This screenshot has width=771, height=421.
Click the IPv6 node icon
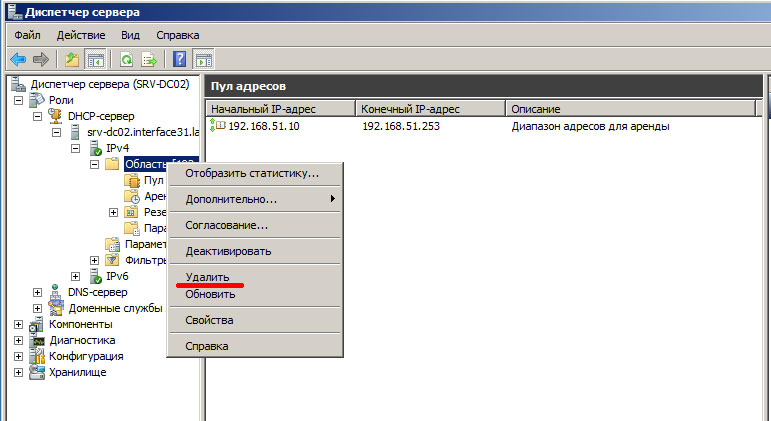click(95, 276)
